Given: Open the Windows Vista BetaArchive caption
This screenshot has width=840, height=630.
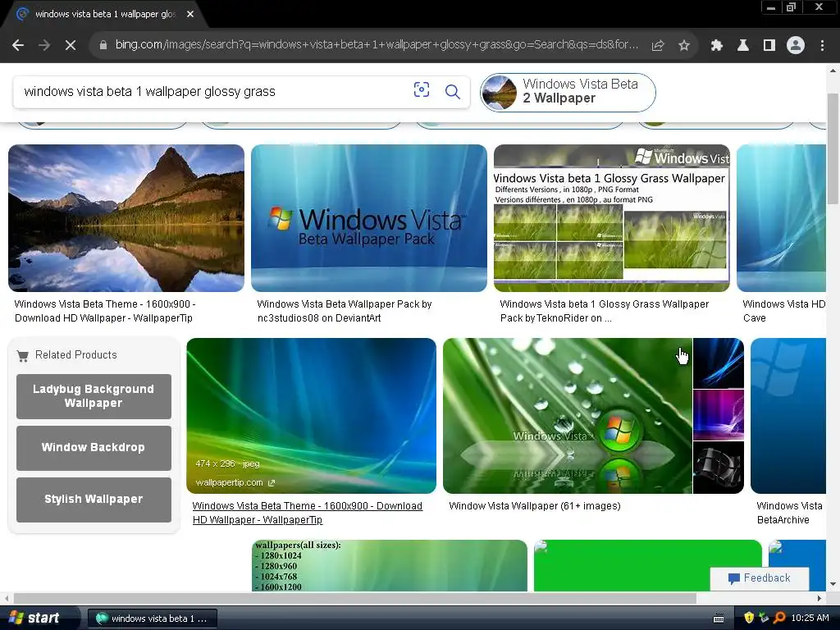Looking at the screenshot, I should (789, 513).
